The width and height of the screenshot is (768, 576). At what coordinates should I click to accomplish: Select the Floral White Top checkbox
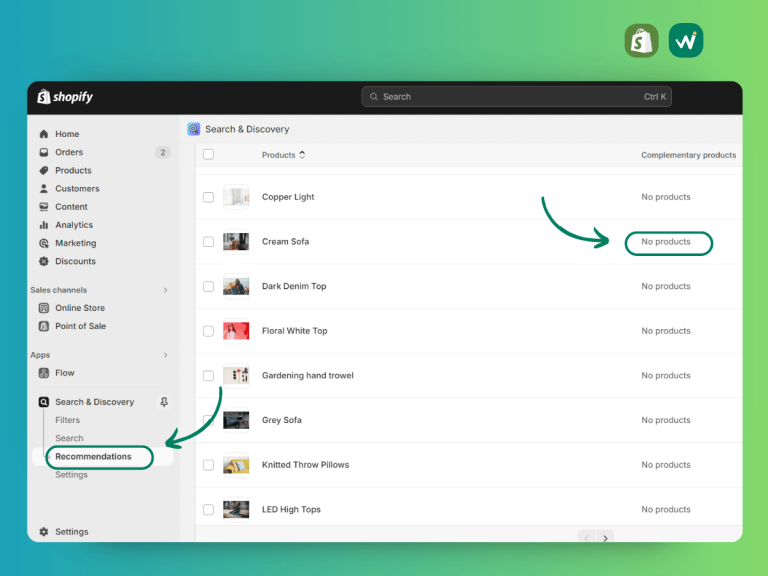click(x=208, y=331)
